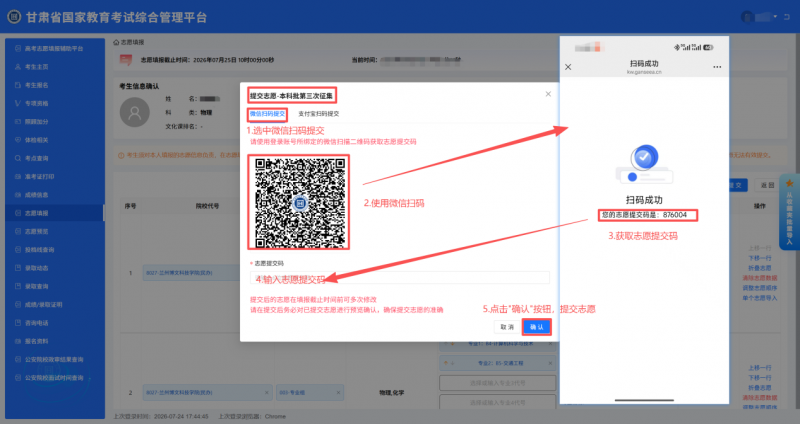Click the kw.ganseea.cn address on phone
Image resolution: width=800 pixels, height=424 pixels.
pyautogui.click(x=644, y=72)
